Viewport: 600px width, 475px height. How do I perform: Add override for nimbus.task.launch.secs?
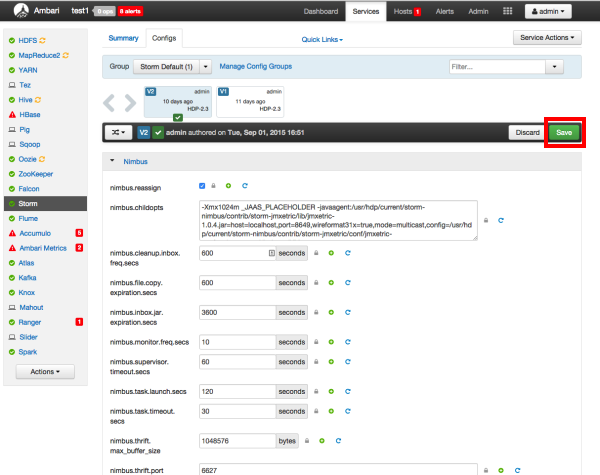pos(331,391)
